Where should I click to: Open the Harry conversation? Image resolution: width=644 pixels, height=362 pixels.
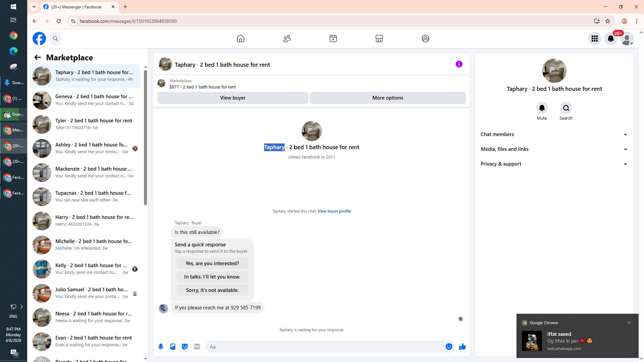point(85,221)
